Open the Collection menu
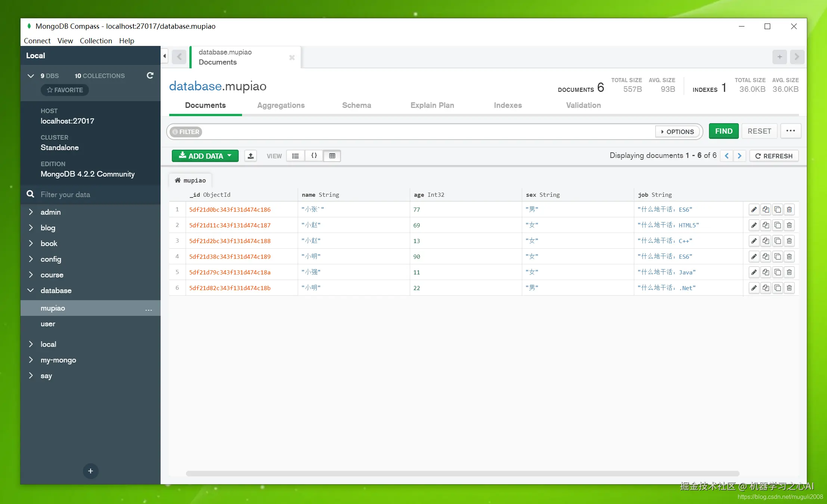The image size is (827, 504). (x=96, y=41)
